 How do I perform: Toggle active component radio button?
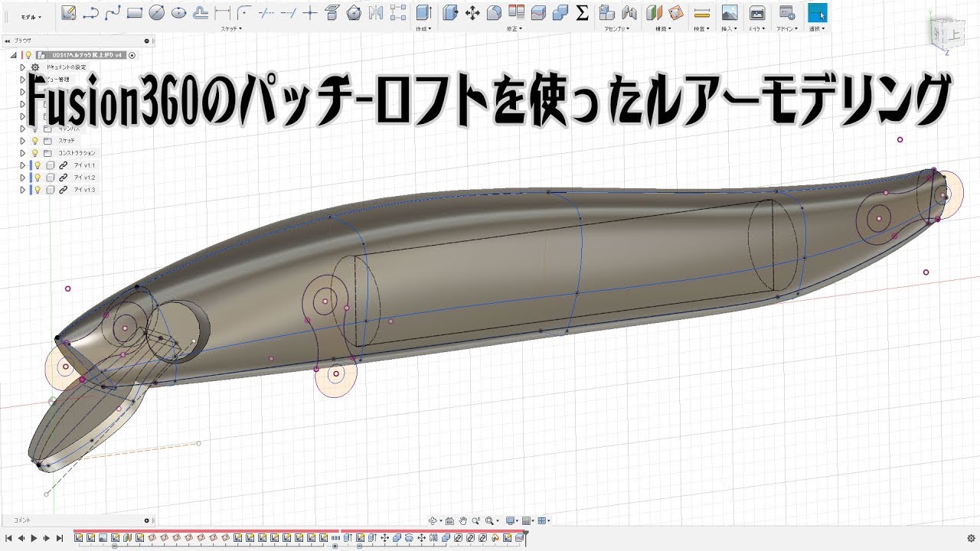tap(132, 55)
